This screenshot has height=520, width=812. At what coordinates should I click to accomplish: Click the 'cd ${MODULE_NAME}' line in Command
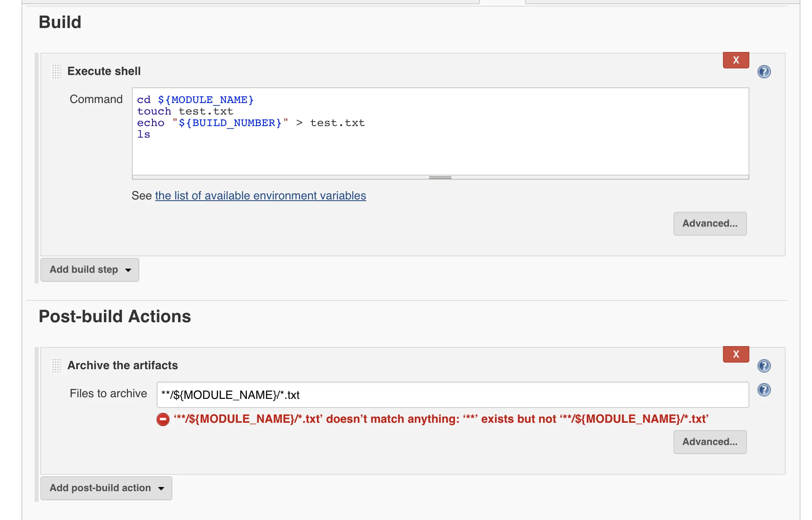[x=195, y=100]
